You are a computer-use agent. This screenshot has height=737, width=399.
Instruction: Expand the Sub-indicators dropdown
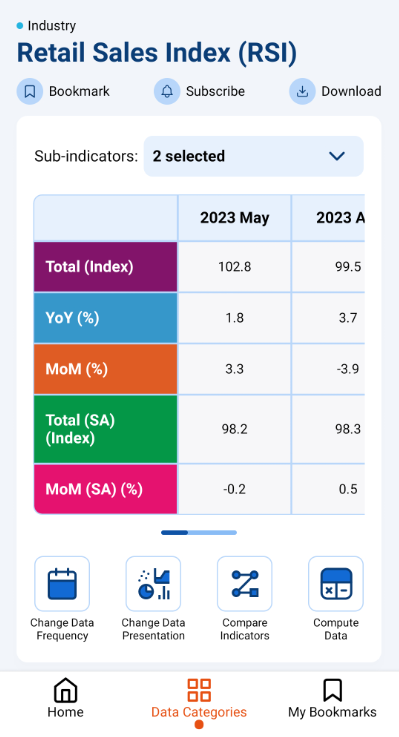point(253,157)
